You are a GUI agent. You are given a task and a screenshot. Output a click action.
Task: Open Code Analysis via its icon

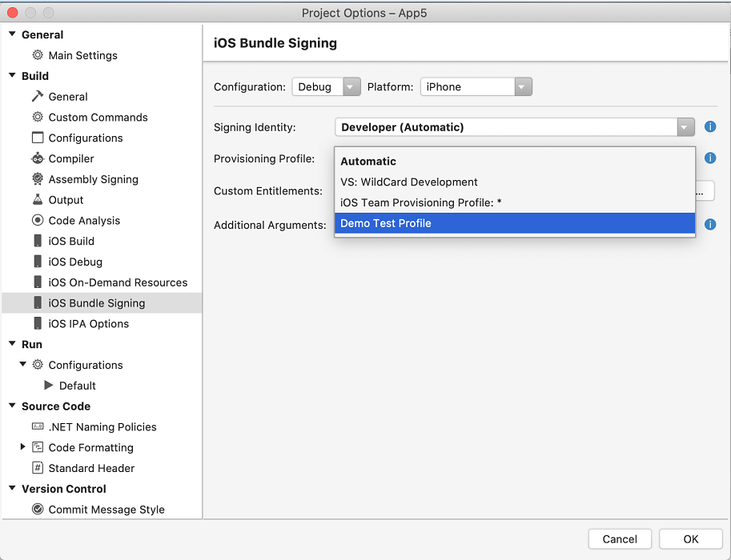pos(36,220)
